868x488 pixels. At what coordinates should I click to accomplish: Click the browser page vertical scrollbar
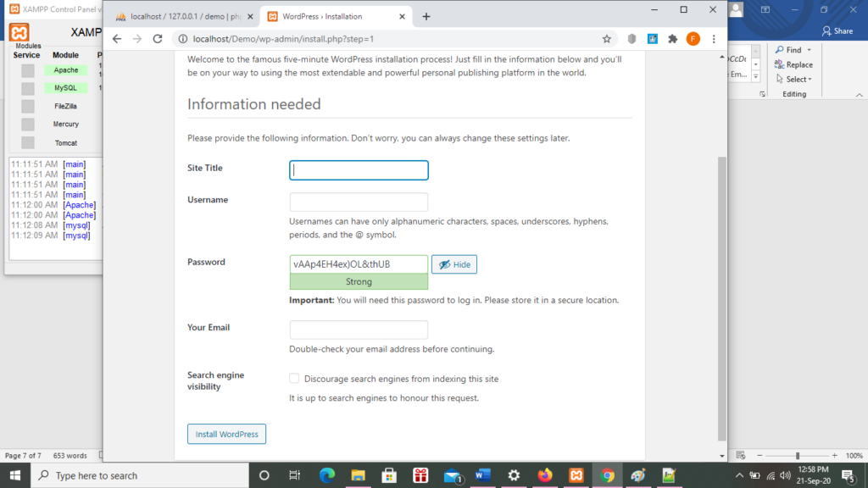[722, 299]
